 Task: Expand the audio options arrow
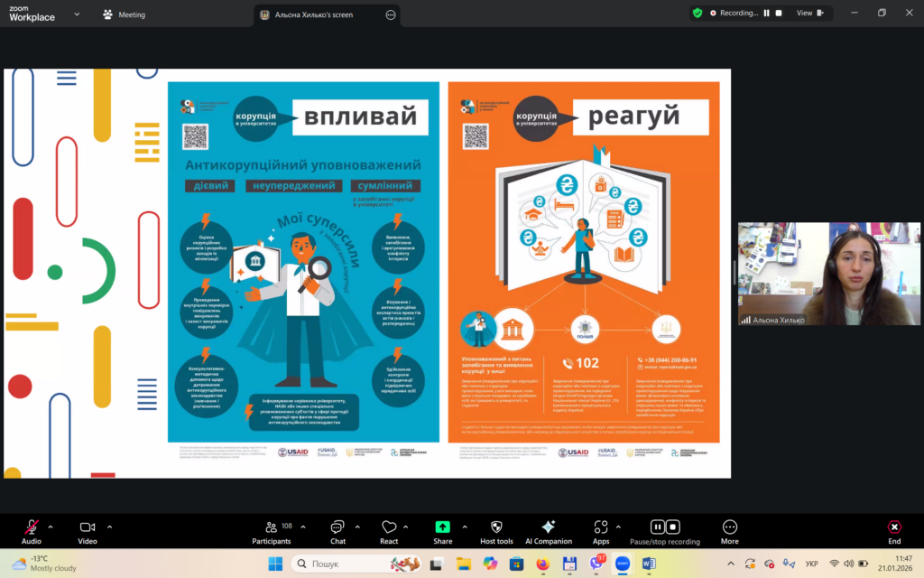coord(51,527)
